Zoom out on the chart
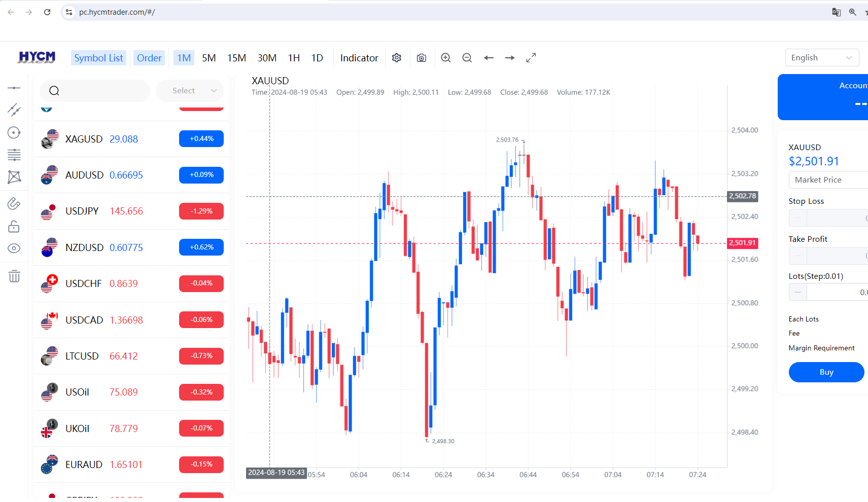The image size is (868, 502). (x=467, y=58)
